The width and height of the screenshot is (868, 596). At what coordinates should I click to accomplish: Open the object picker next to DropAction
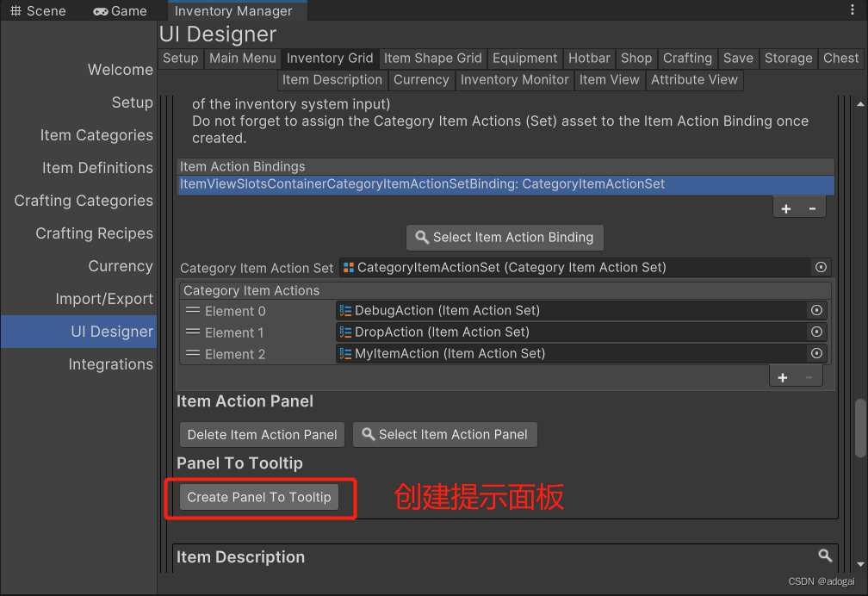[x=816, y=332]
